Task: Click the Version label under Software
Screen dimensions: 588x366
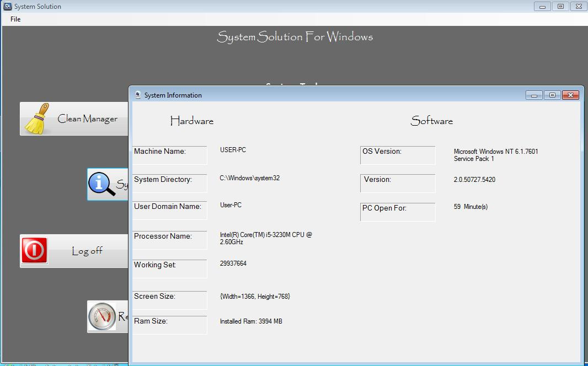Action: pyautogui.click(x=398, y=183)
